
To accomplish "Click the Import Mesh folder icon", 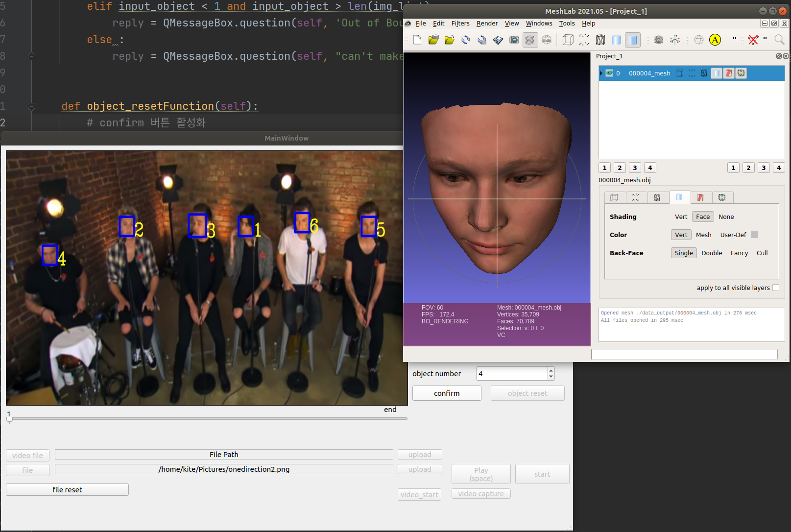I will [450, 40].
